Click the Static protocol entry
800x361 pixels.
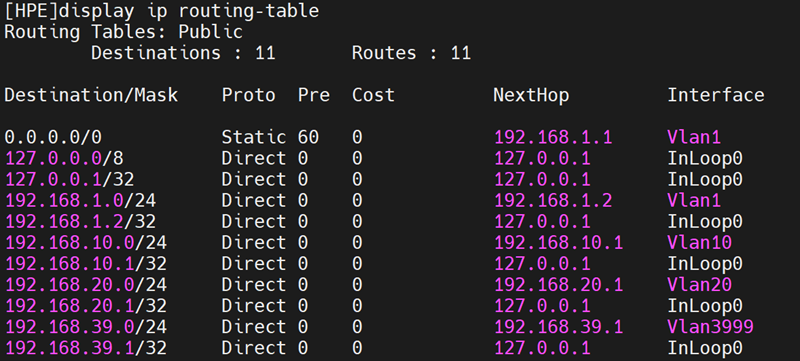pos(254,137)
